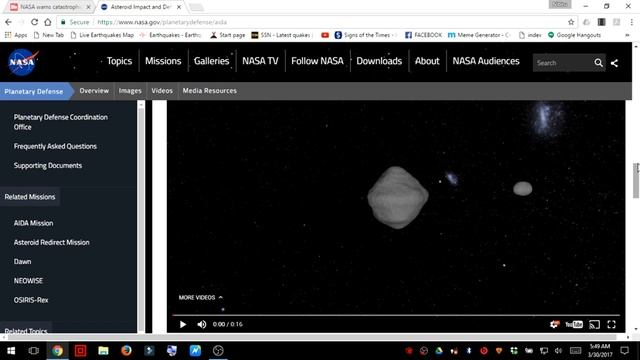Image resolution: width=640 pixels, height=360 pixels.
Task: Open Meme Generator bookmark
Action: point(479,35)
